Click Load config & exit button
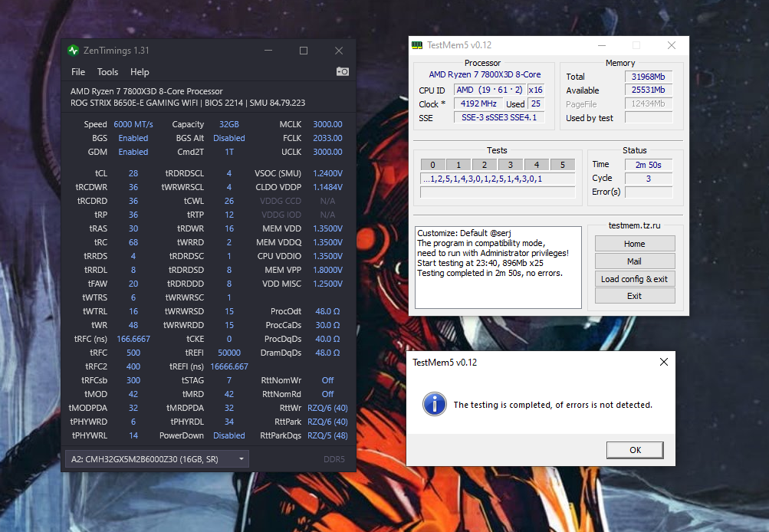The image size is (769, 532). tap(635, 279)
